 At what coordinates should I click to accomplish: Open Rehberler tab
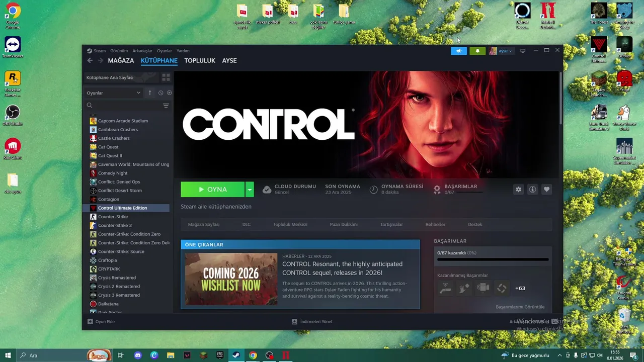pyautogui.click(x=435, y=224)
